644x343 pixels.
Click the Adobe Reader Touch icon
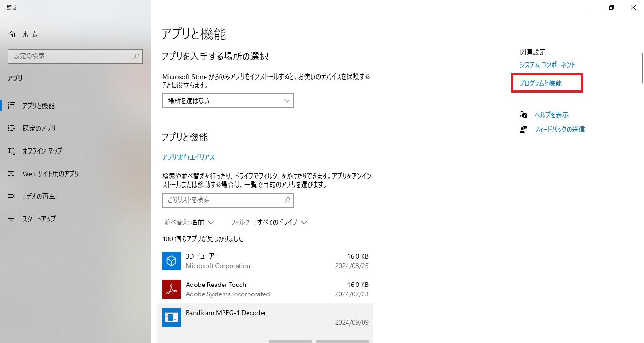tap(172, 289)
